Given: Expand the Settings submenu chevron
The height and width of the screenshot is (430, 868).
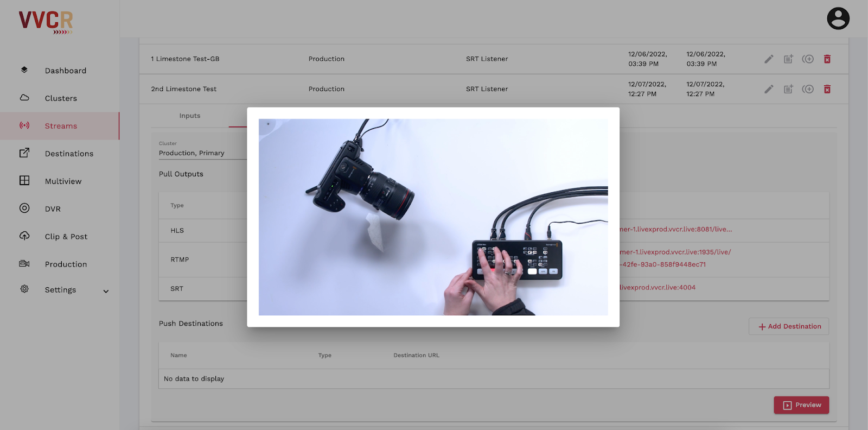Looking at the screenshot, I should (106, 291).
